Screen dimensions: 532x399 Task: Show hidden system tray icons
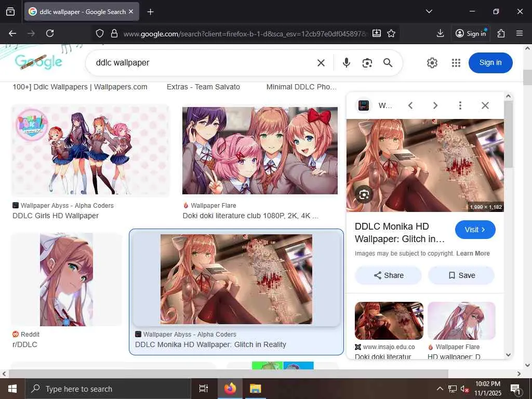[440, 389]
